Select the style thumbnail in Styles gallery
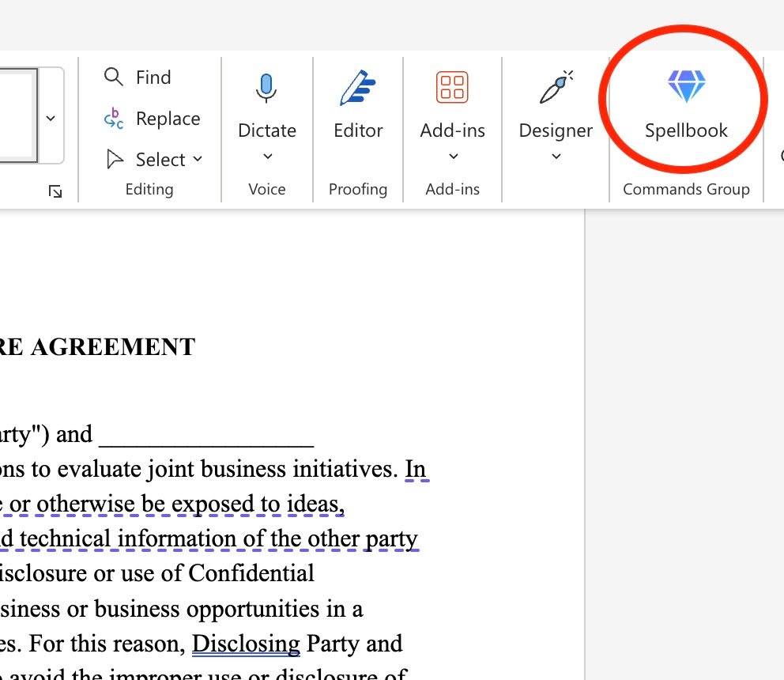Viewport: 784px width, 680px height. click(x=16, y=116)
